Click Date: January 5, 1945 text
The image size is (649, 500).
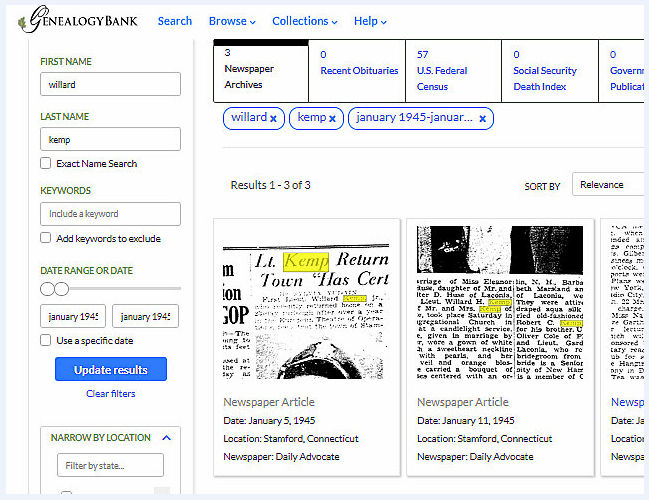(269, 421)
